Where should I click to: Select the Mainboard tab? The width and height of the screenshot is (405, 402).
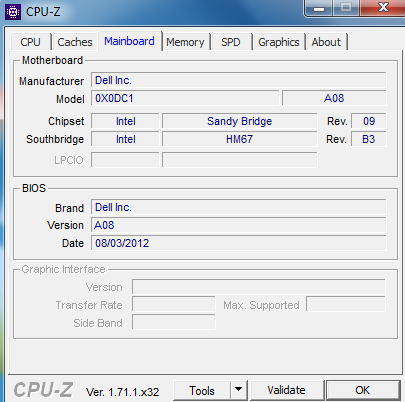pyautogui.click(x=129, y=41)
